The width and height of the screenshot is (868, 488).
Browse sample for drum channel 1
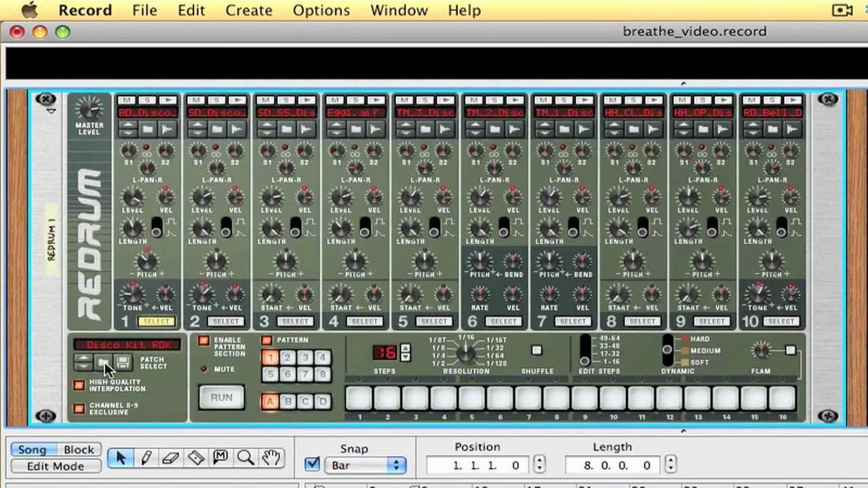click(148, 129)
